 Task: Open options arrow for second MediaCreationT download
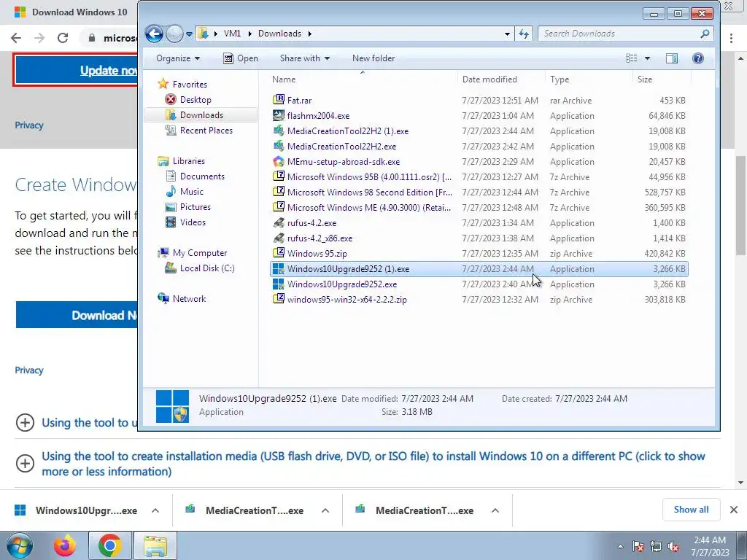495,510
